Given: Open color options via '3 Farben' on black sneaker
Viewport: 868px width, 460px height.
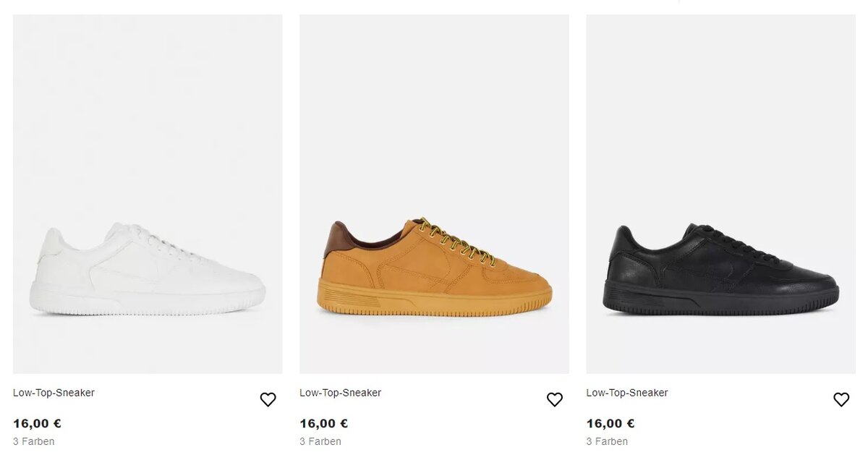Looking at the screenshot, I should [607, 440].
